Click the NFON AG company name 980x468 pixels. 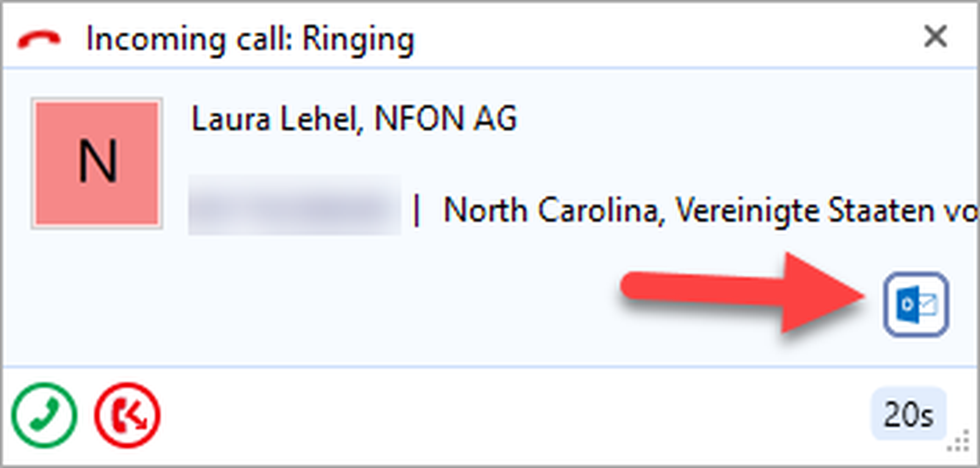(445, 119)
